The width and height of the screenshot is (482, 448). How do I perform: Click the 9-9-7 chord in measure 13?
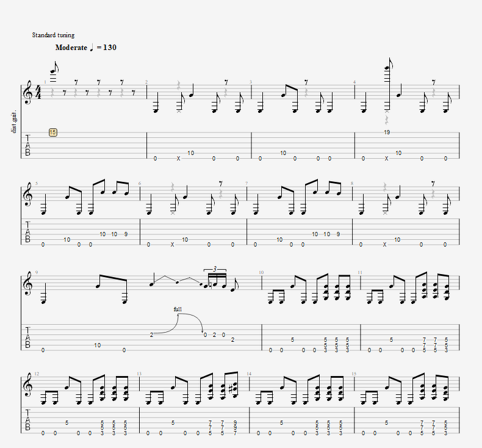pyautogui.click(x=235, y=428)
